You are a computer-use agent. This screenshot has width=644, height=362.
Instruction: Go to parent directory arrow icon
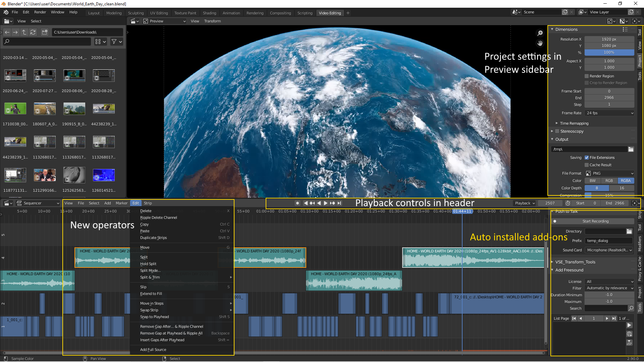pyautogui.click(x=24, y=32)
